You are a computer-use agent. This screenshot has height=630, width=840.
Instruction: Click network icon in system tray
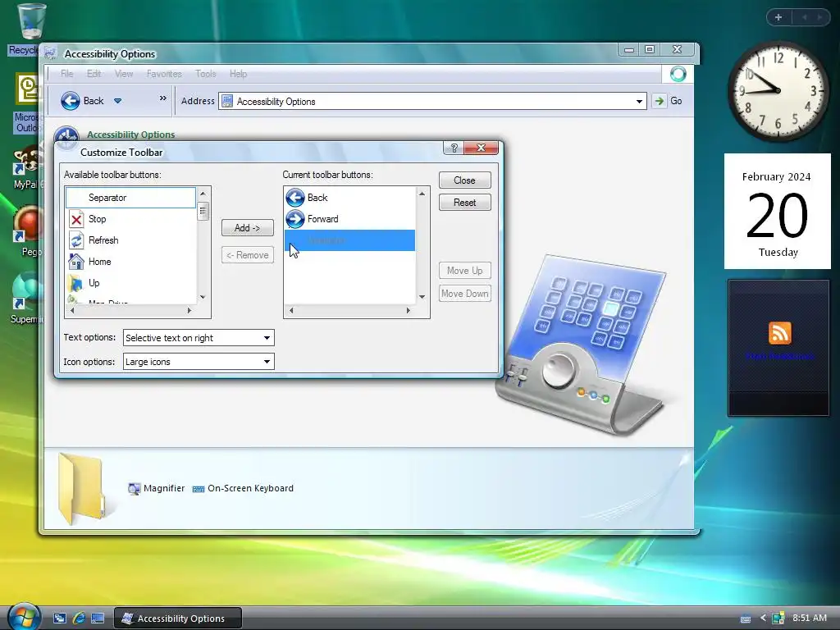[x=778, y=619]
